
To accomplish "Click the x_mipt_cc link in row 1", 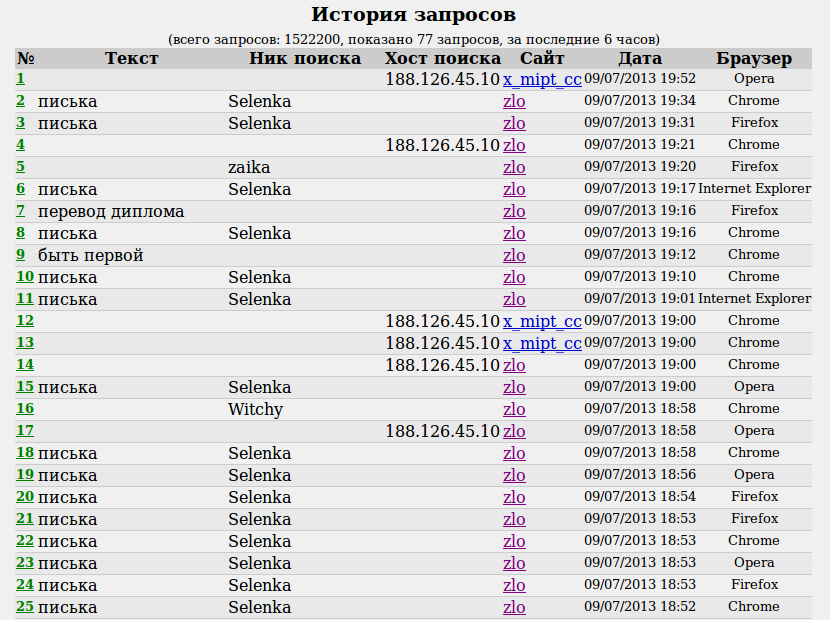I will pos(541,79).
